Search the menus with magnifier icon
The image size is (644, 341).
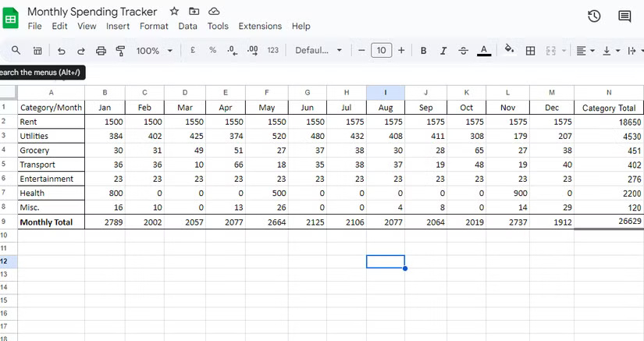[x=16, y=51]
